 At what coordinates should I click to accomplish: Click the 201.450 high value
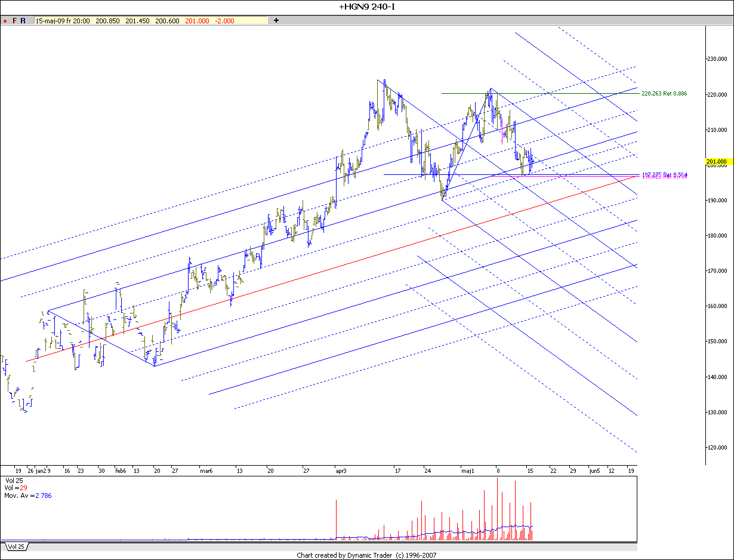pyautogui.click(x=137, y=21)
